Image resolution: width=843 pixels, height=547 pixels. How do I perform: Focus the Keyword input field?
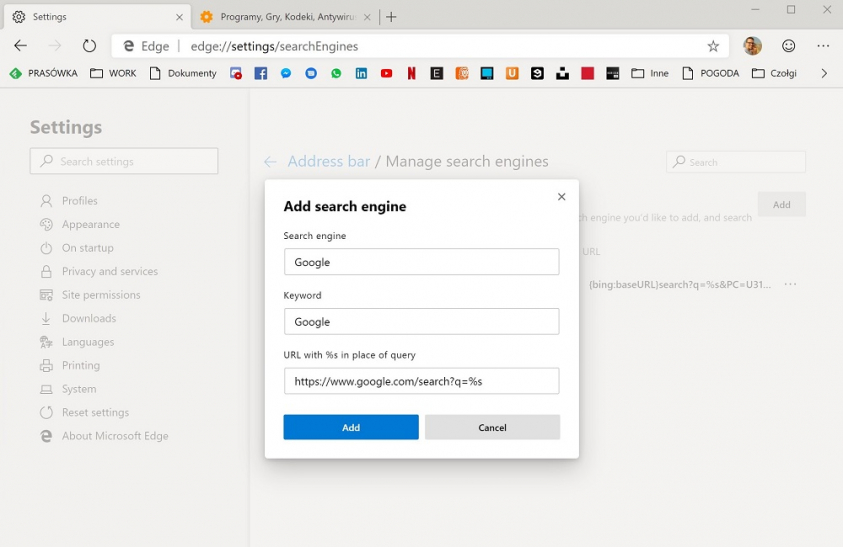click(x=422, y=322)
